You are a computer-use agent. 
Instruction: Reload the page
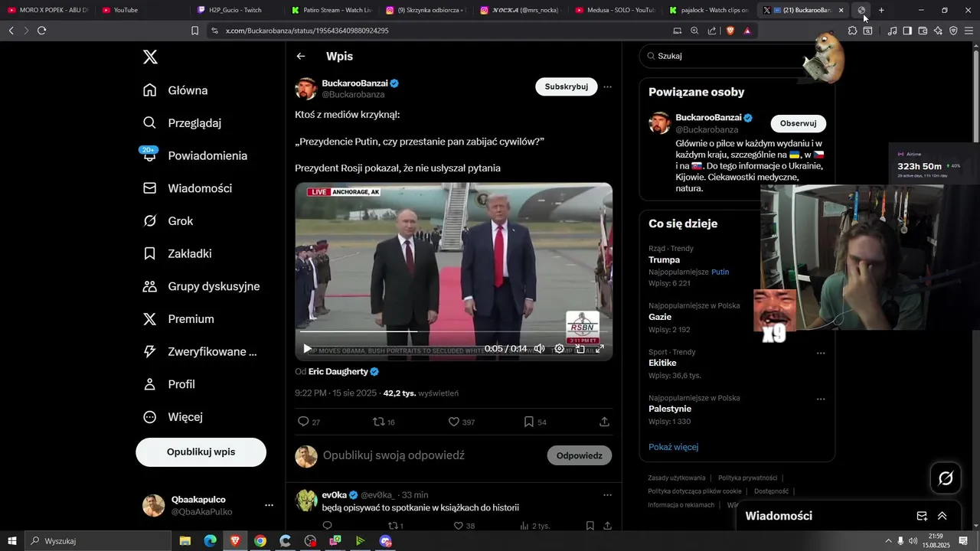41,31
